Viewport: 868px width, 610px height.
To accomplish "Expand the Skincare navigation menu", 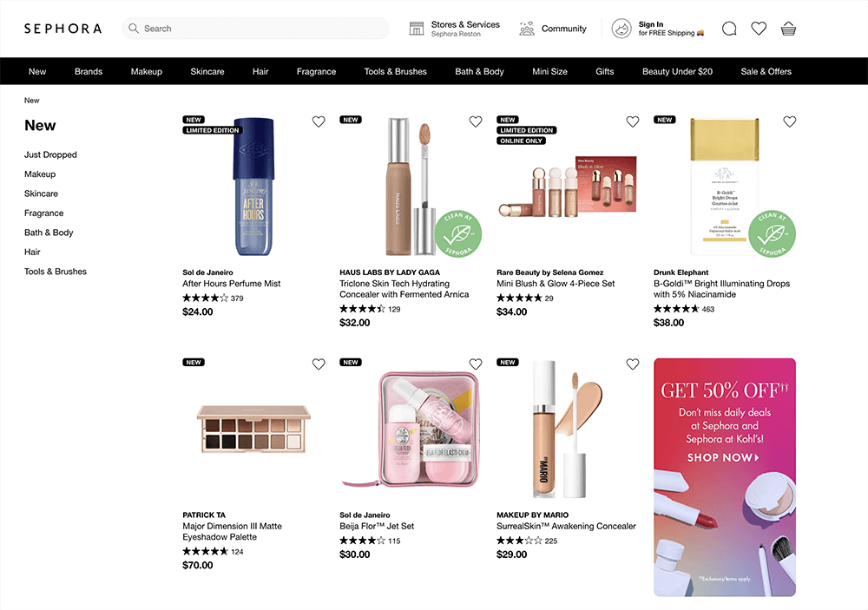I will (x=207, y=71).
